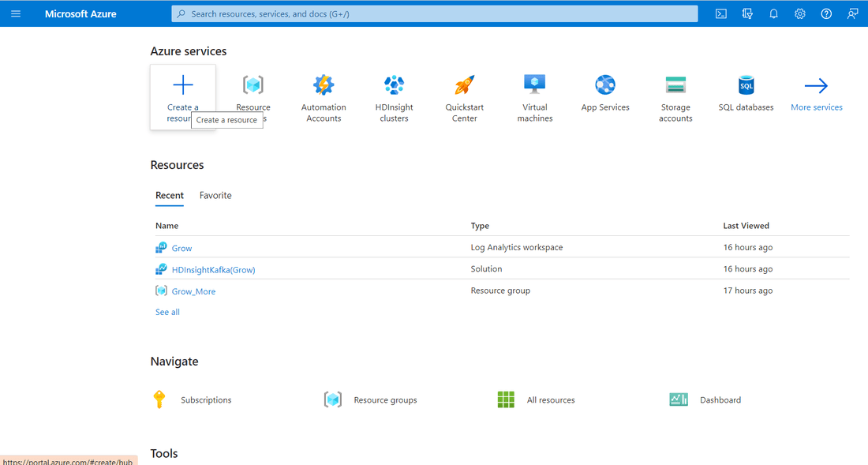Open the Resource groups navigate label
The width and height of the screenshot is (868, 465).
click(x=385, y=399)
